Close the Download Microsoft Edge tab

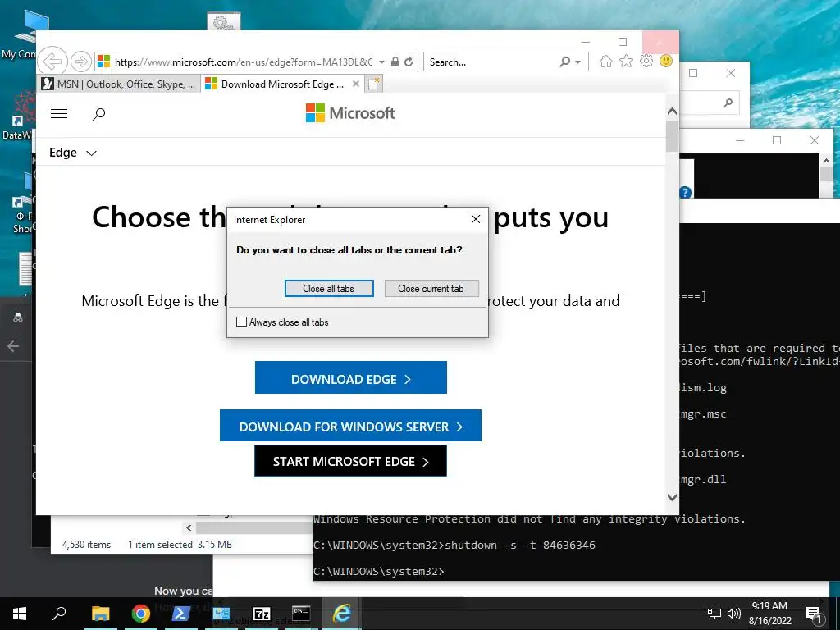[356, 84]
